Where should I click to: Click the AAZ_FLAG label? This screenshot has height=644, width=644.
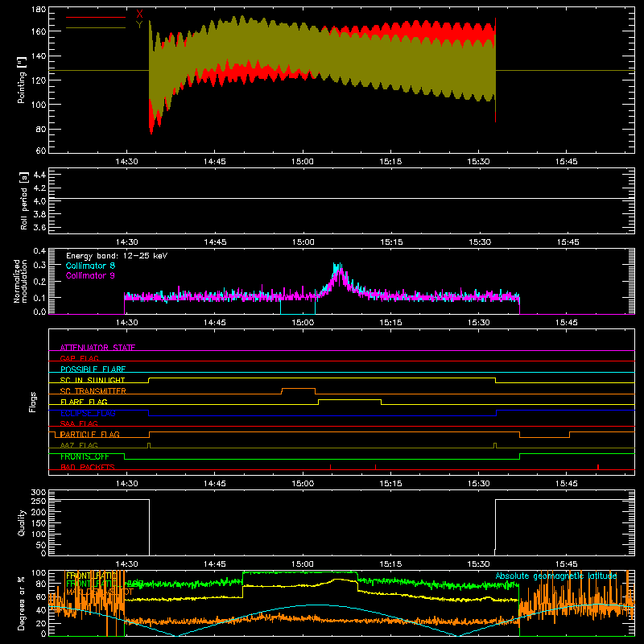[x=79, y=445]
